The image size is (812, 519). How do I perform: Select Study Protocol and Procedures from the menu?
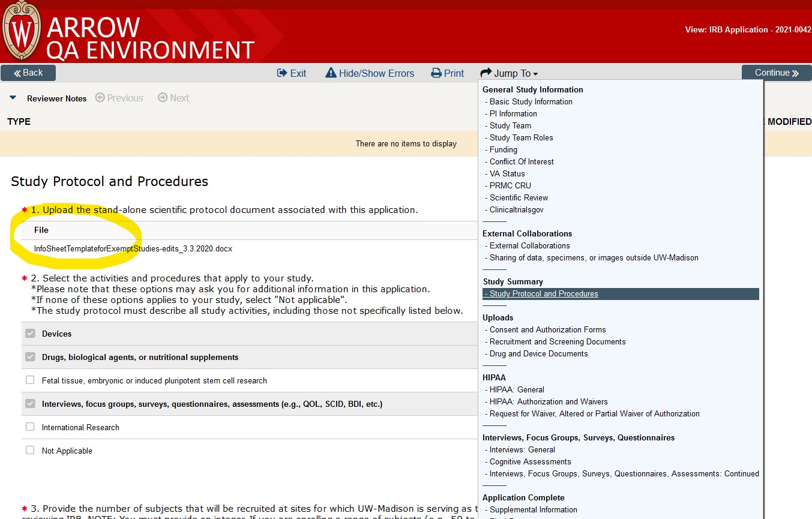point(542,293)
